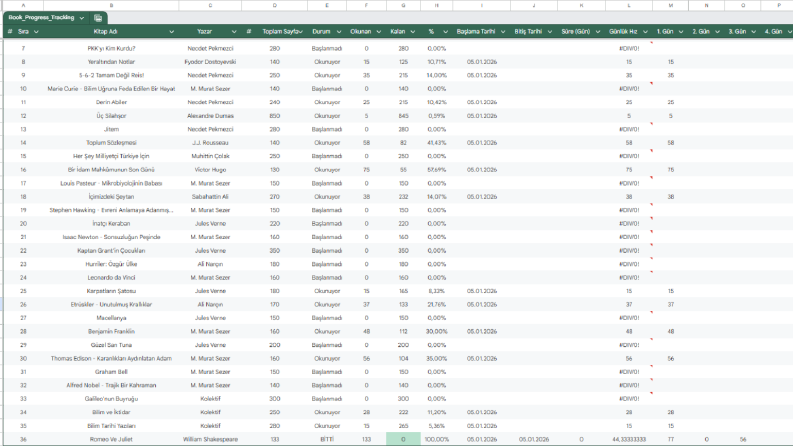Select the 'Romeo Ve Juliet' book cell
The height and width of the screenshot is (446, 793).
click(x=111, y=439)
